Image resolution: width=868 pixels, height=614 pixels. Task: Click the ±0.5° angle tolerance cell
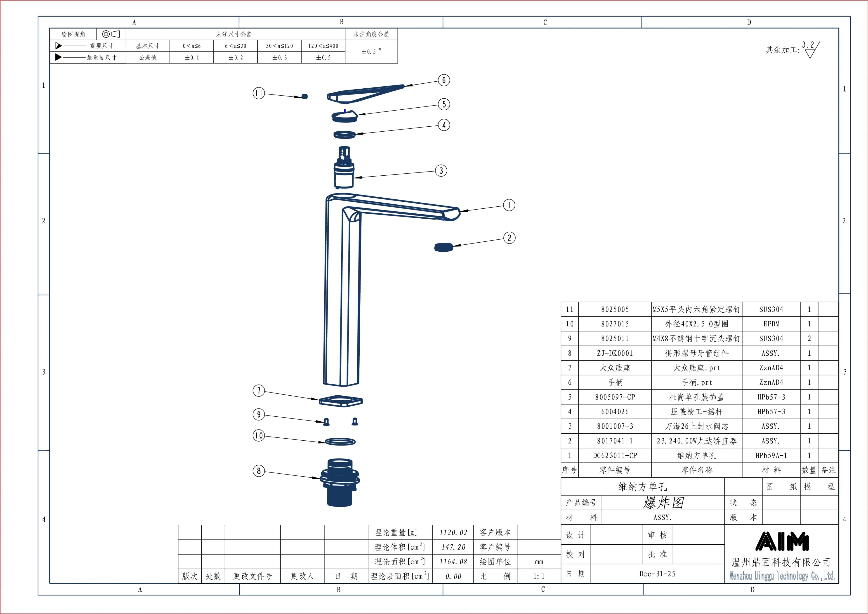371,51
